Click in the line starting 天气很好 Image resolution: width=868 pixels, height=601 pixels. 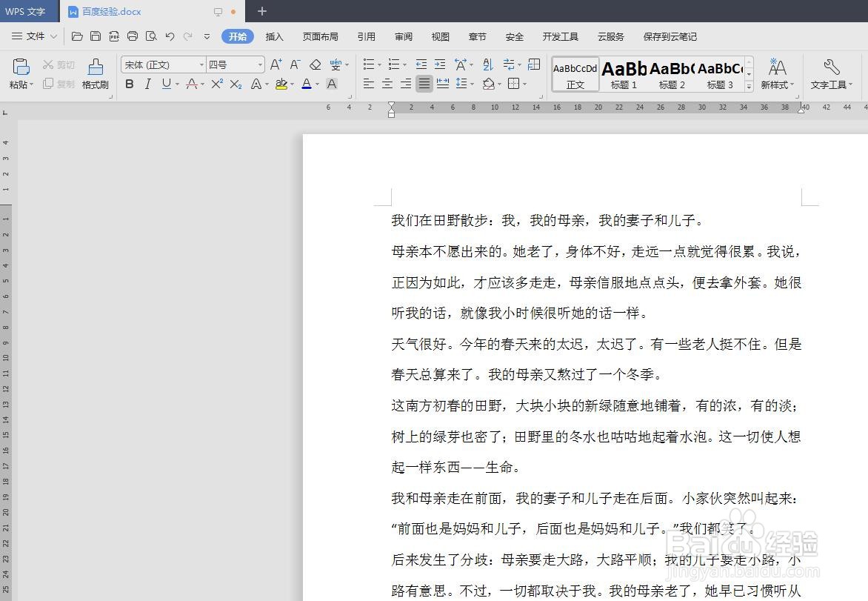596,345
